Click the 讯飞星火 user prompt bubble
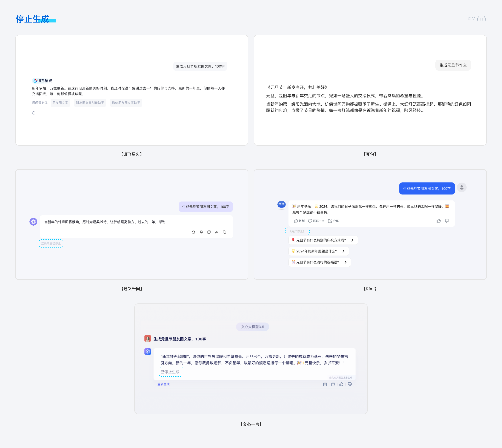This screenshot has height=448, width=502. click(200, 67)
